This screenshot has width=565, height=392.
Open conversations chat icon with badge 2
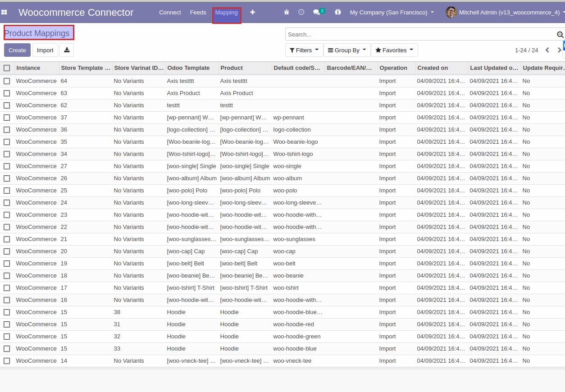319,12
